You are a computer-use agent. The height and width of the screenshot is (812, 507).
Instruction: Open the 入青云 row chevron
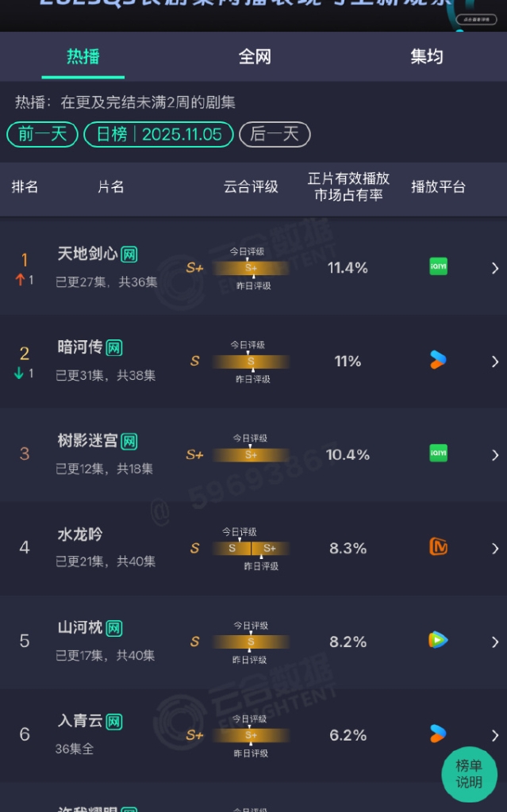click(495, 736)
